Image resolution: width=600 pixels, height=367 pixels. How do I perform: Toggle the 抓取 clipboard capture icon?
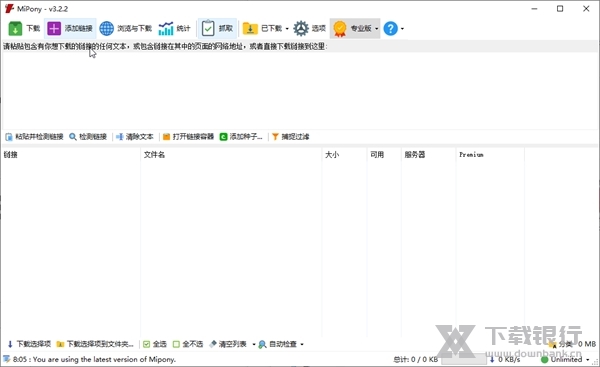click(208, 28)
